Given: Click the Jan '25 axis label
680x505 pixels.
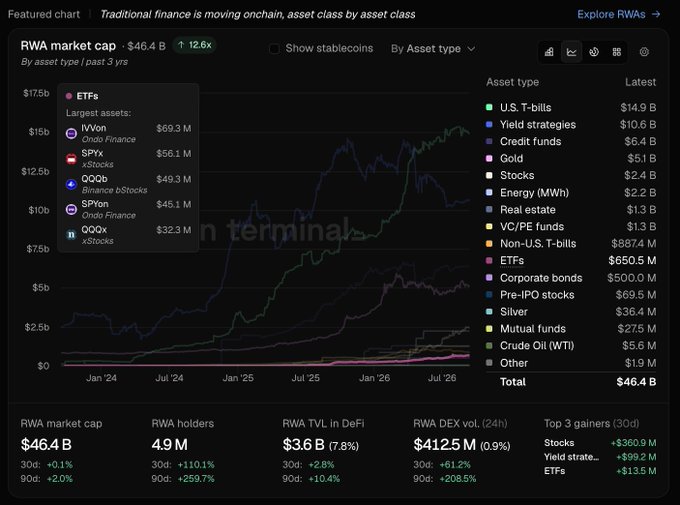Looking at the screenshot, I should [x=238, y=378].
